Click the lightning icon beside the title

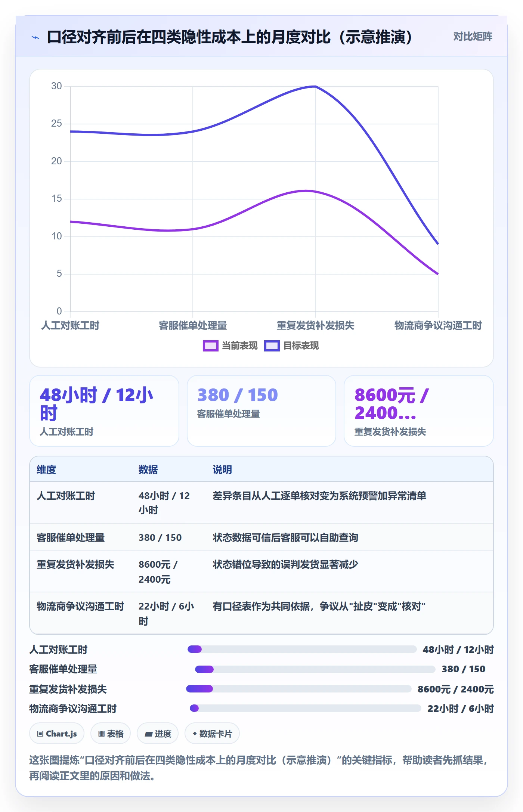[x=35, y=37]
